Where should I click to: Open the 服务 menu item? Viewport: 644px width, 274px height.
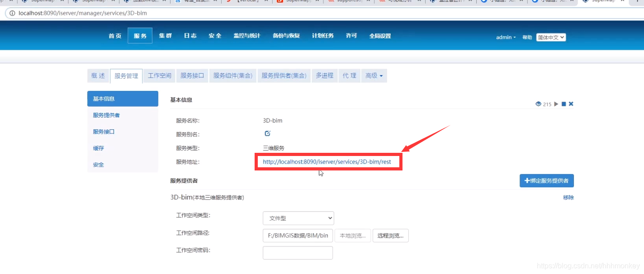tap(140, 36)
